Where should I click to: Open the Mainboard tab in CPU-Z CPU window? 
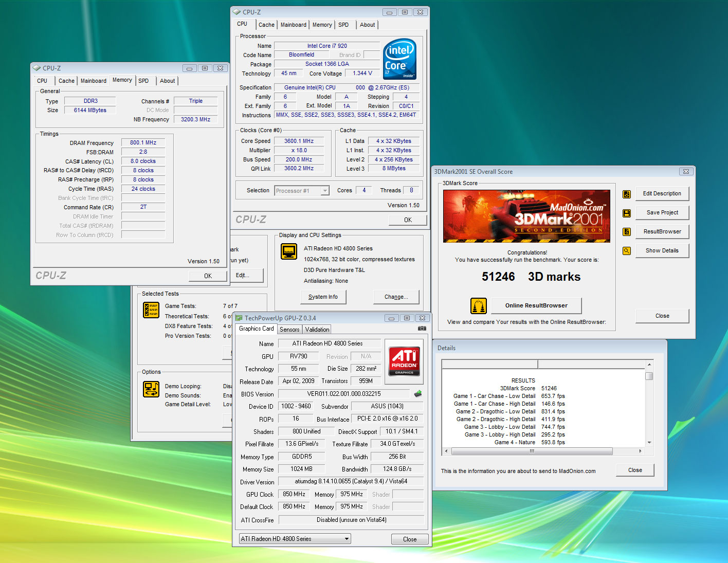(x=294, y=25)
